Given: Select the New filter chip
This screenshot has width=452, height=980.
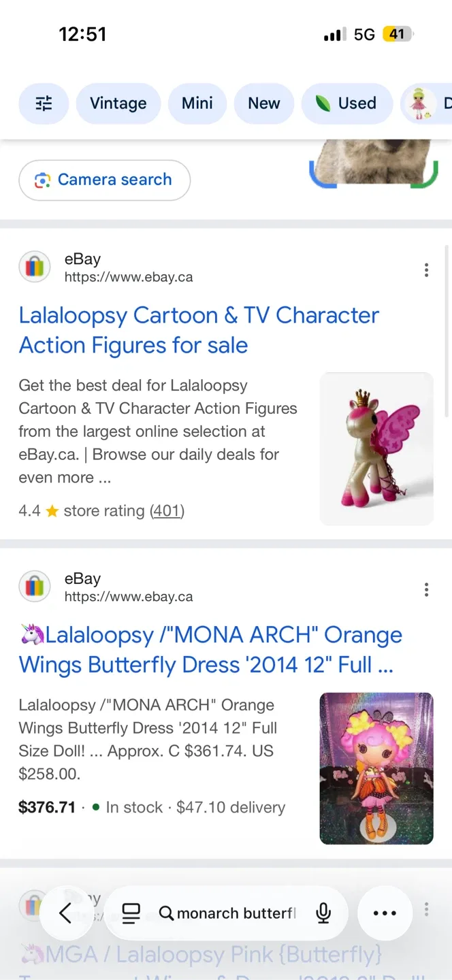Looking at the screenshot, I should (264, 103).
